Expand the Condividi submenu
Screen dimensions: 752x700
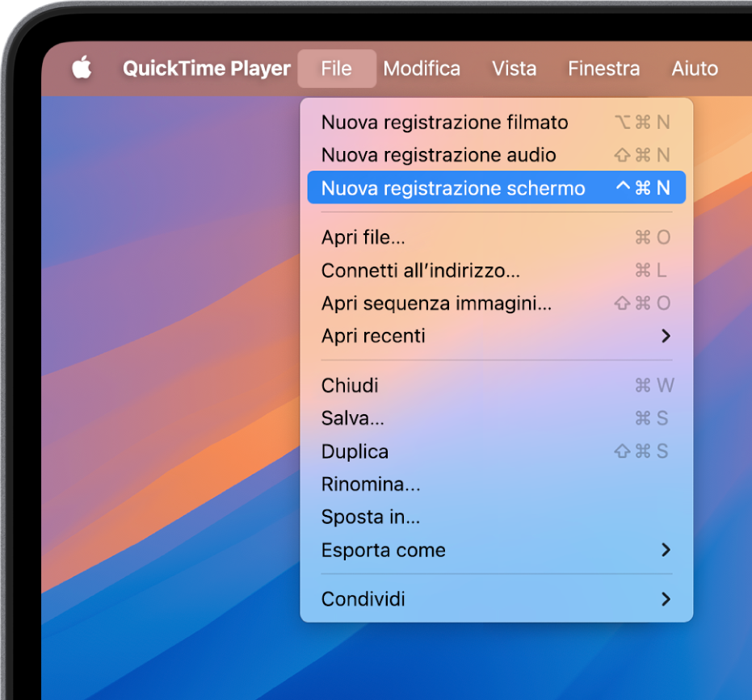tap(497, 599)
